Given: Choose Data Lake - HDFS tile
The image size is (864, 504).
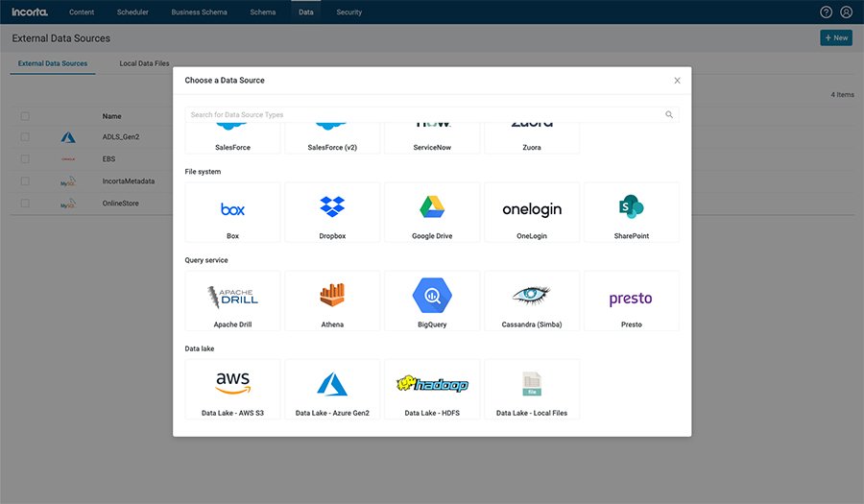Looking at the screenshot, I should [x=432, y=389].
